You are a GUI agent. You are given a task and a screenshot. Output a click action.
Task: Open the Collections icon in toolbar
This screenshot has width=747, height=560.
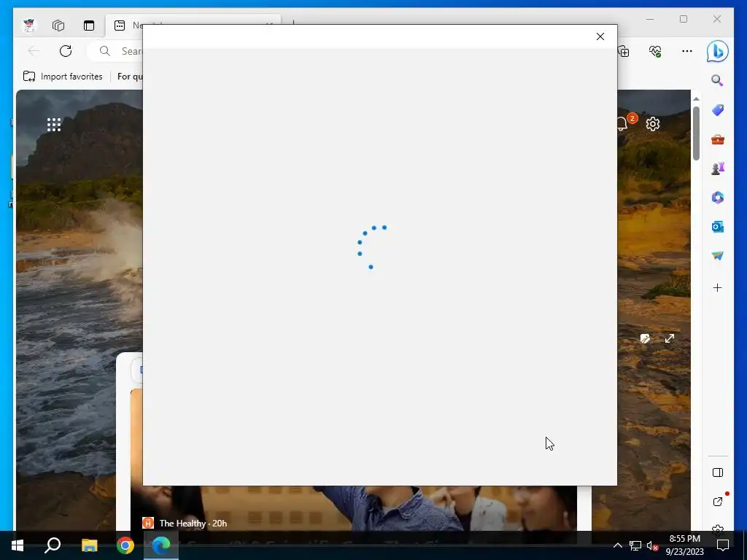click(624, 51)
